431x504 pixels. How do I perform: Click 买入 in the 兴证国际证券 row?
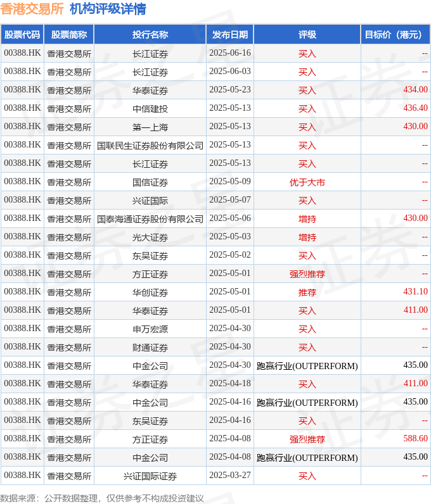[x=307, y=476]
